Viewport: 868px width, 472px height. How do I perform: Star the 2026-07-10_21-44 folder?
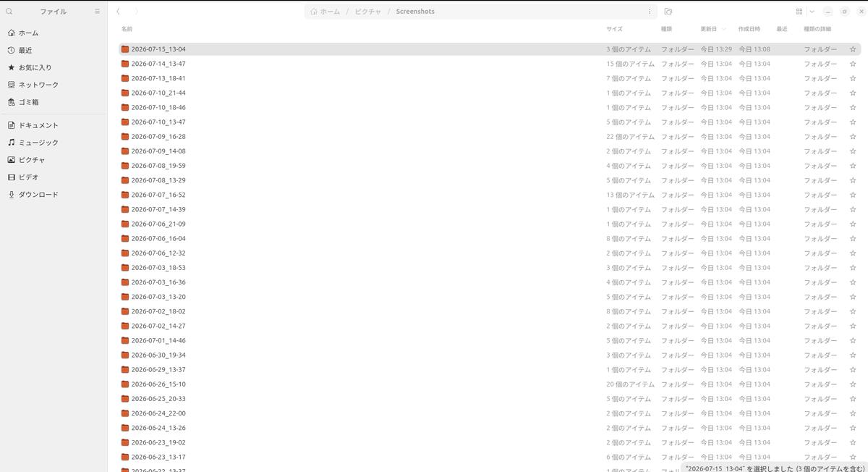pos(853,93)
